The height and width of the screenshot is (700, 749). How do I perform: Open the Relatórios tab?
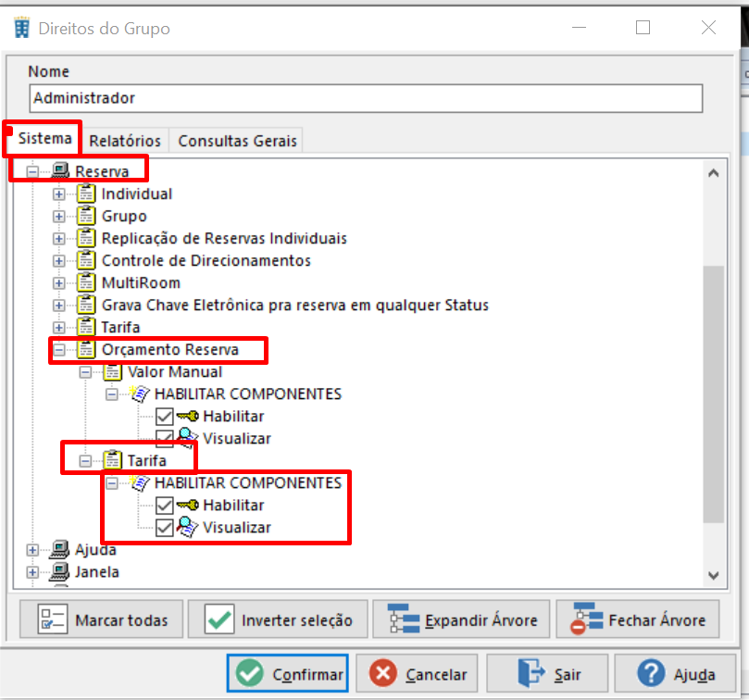coord(125,141)
